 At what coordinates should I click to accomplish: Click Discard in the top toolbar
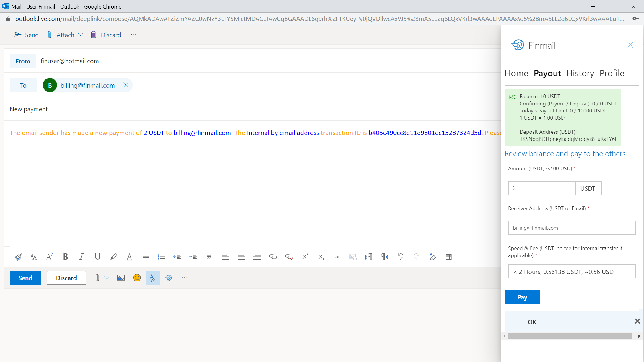pyautogui.click(x=106, y=35)
